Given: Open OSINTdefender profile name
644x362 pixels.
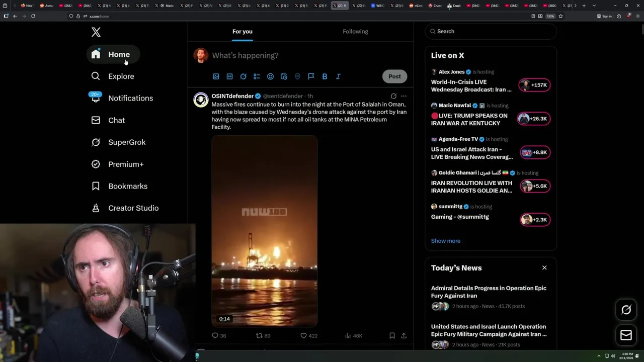Looking at the screenshot, I should click(232, 96).
